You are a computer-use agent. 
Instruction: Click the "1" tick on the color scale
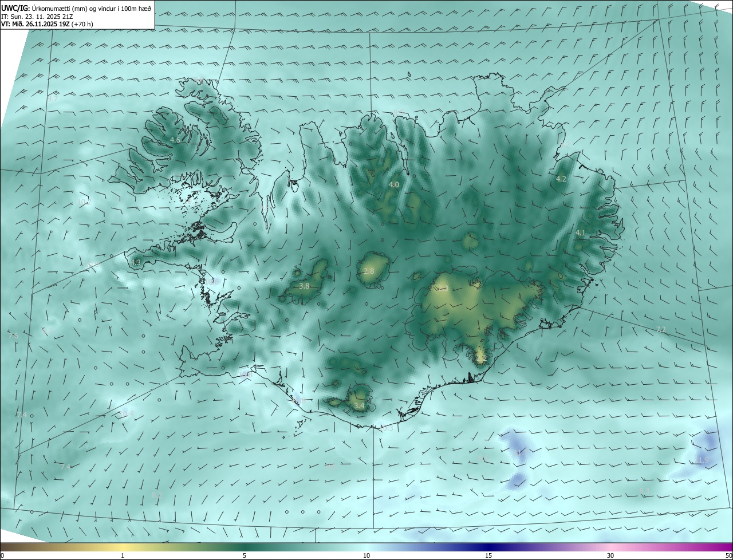tap(123, 555)
